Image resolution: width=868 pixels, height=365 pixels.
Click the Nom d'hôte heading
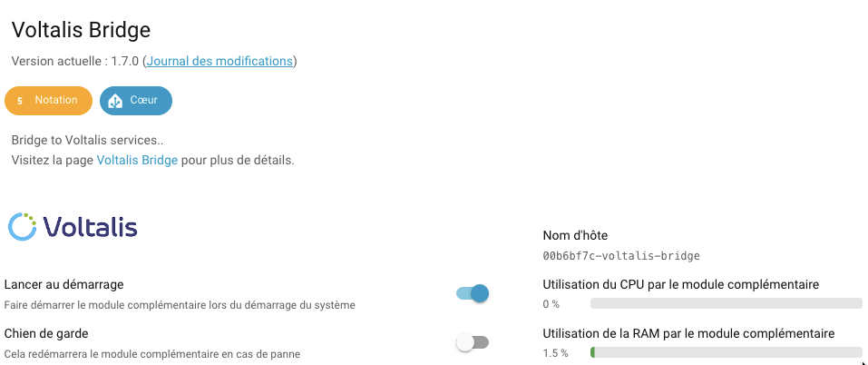pos(575,235)
